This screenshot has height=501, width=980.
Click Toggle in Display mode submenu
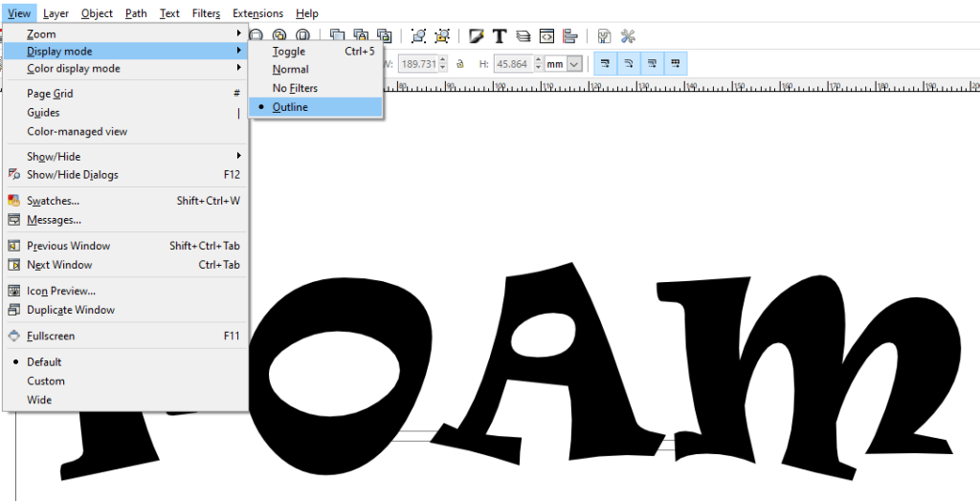(316, 52)
